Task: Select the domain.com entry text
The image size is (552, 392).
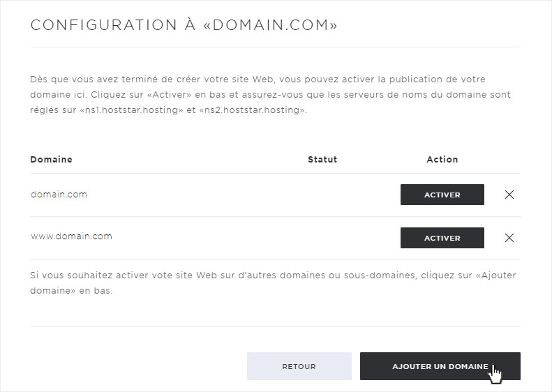Action: click(59, 194)
